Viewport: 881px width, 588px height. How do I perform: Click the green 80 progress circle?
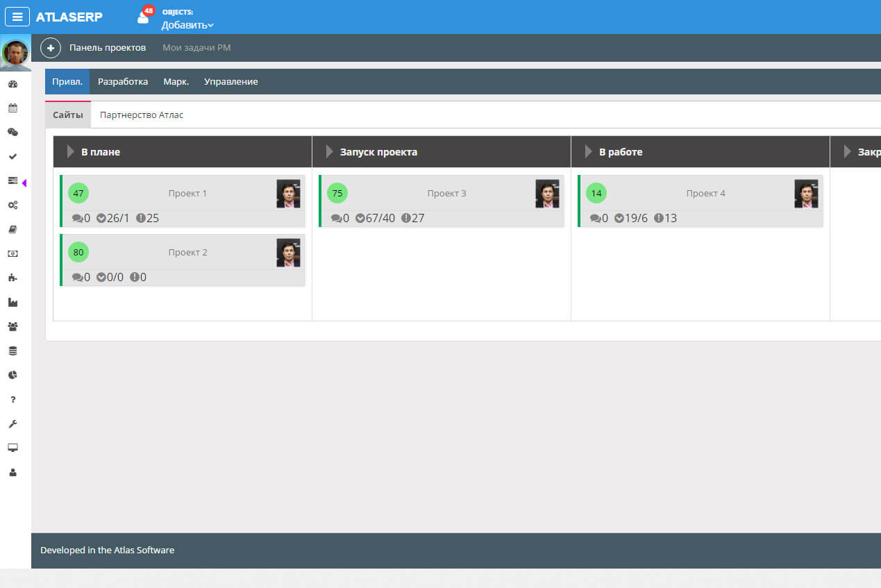[78, 252]
